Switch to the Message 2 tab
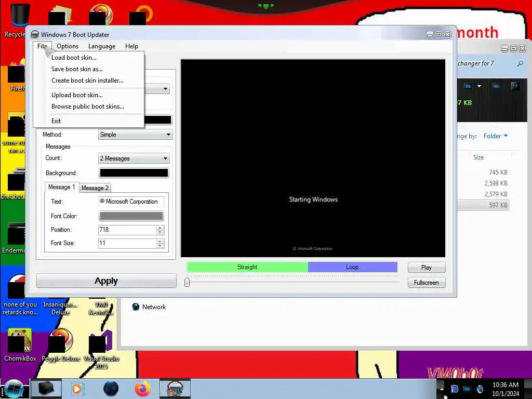 click(x=95, y=188)
